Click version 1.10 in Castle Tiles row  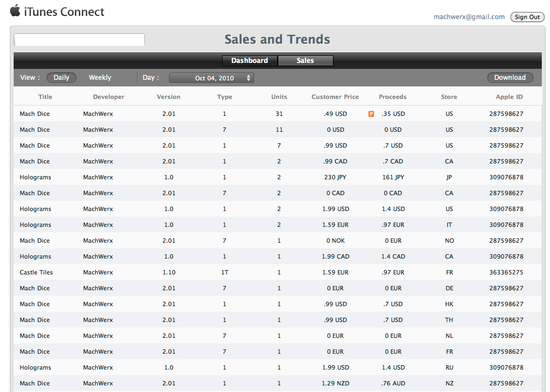click(x=169, y=272)
